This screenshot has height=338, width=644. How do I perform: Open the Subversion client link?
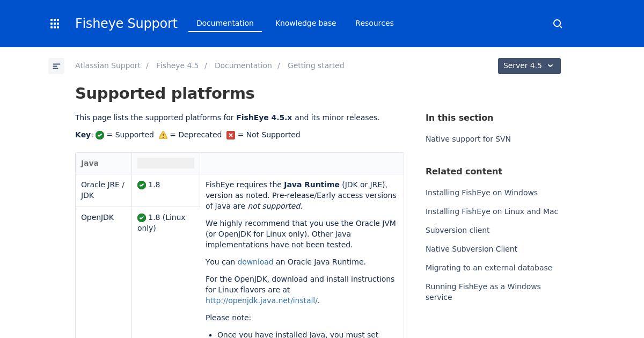coord(457,230)
